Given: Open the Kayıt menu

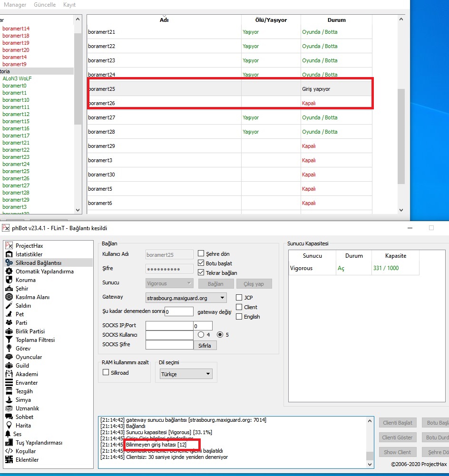Looking at the screenshot, I should pyautogui.click(x=69, y=5).
